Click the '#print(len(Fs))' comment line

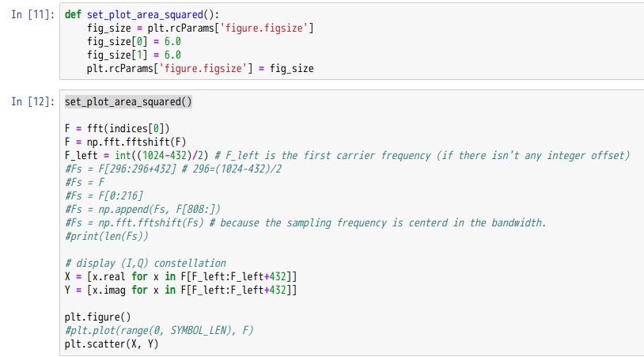[107, 236]
